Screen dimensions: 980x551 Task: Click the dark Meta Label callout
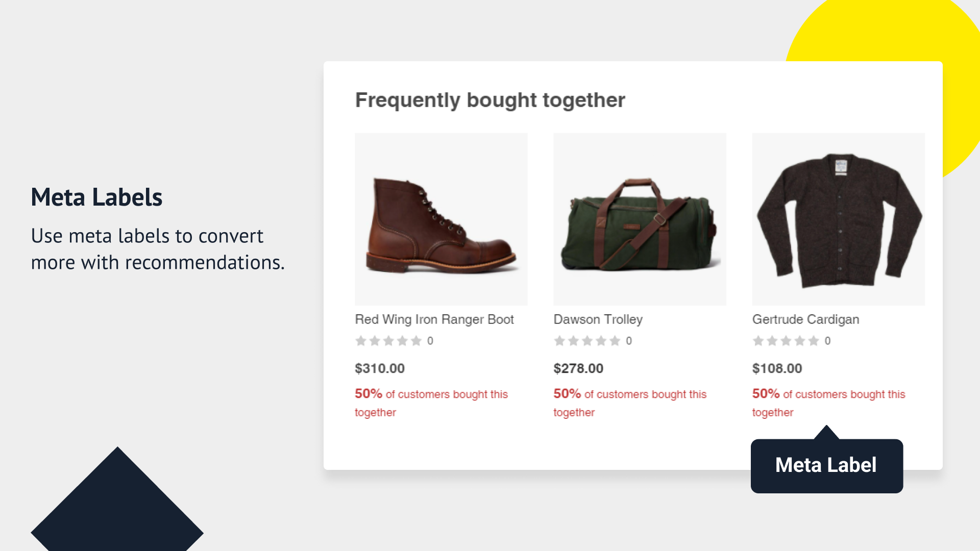(x=826, y=465)
